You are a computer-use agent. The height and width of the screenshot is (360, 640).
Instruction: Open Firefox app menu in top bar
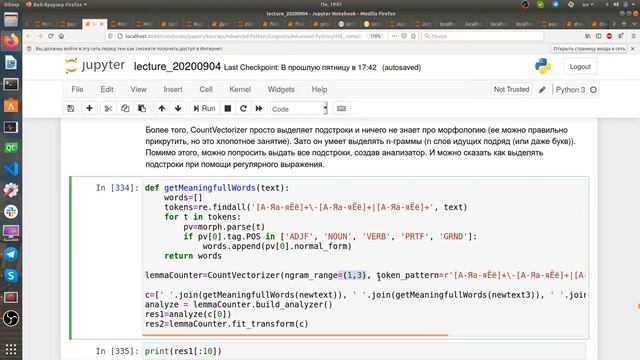coord(56,4)
